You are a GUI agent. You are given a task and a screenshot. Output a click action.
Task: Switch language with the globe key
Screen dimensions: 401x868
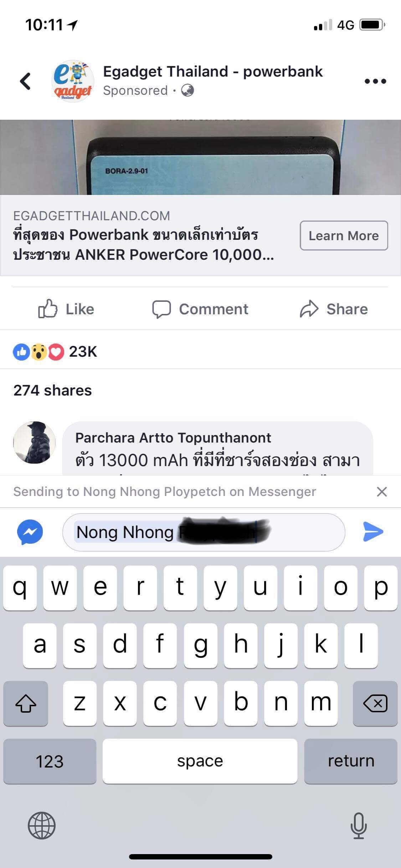coord(42,825)
